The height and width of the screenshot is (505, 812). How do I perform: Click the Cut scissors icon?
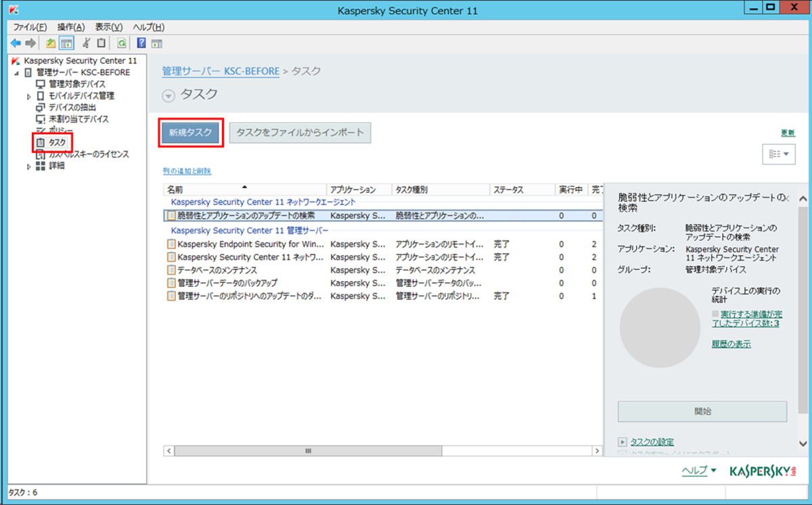pyautogui.click(x=86, y=43)
